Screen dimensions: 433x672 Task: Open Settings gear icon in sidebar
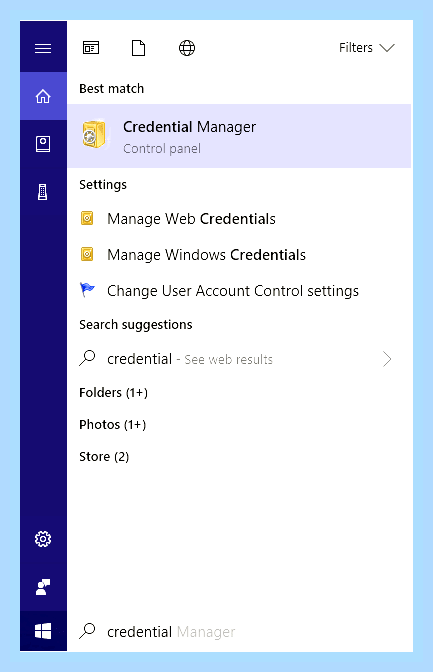pos(43,539)
